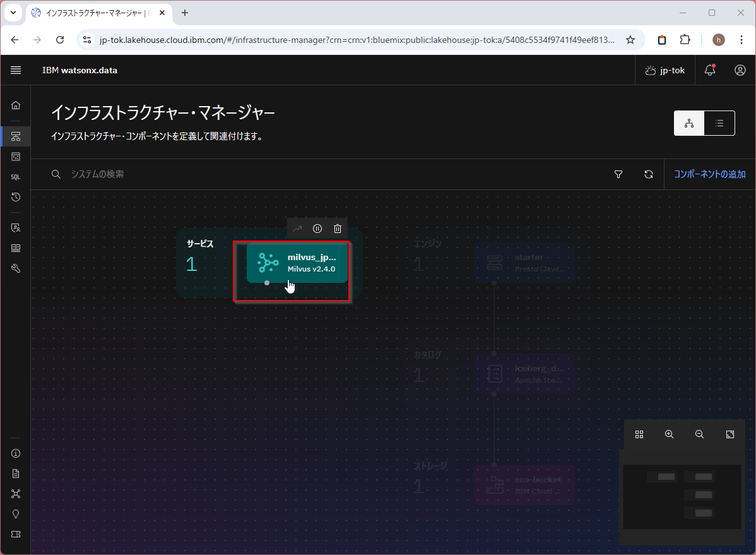This screenshot has height=555, width=756.
Task: Switch to topology view
Action: pos(689,124)
